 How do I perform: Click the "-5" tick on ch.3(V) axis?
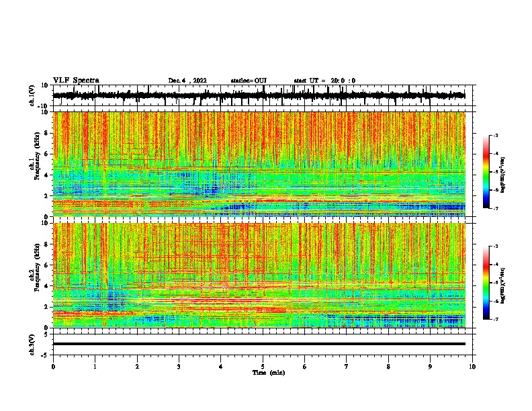46,355
